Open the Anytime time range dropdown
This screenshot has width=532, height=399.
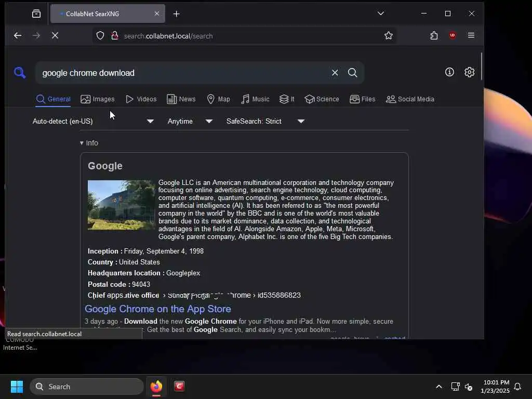[190, 121]
